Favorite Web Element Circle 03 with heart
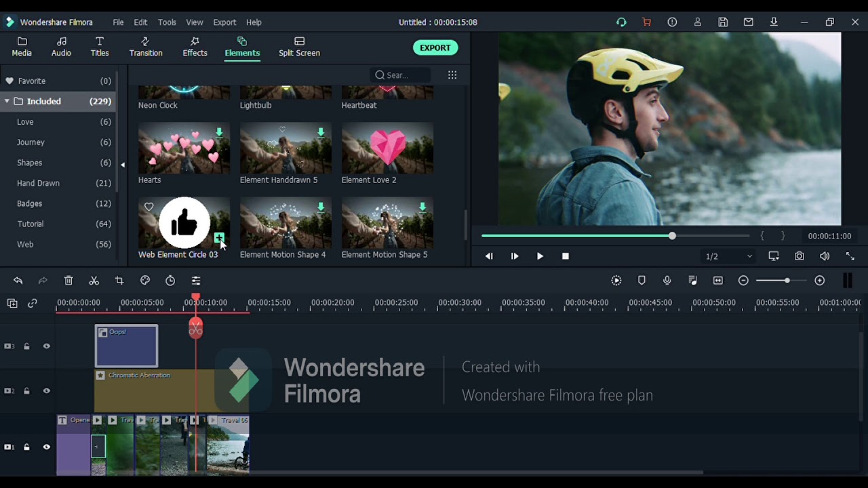Image resolution: width=868 pixels, height=488 pixels. (149, 207)
